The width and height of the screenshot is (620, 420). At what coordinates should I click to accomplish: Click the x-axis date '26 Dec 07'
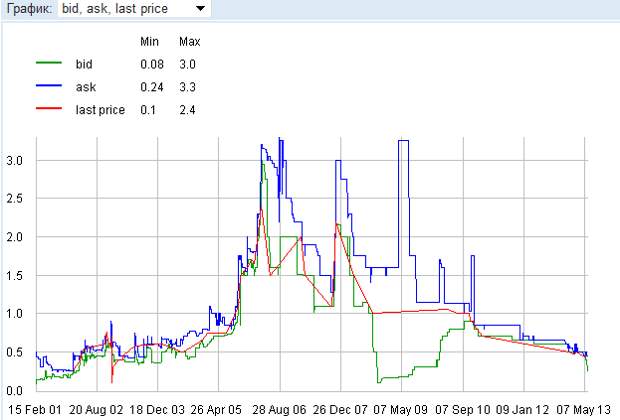[x=340, y=410]
